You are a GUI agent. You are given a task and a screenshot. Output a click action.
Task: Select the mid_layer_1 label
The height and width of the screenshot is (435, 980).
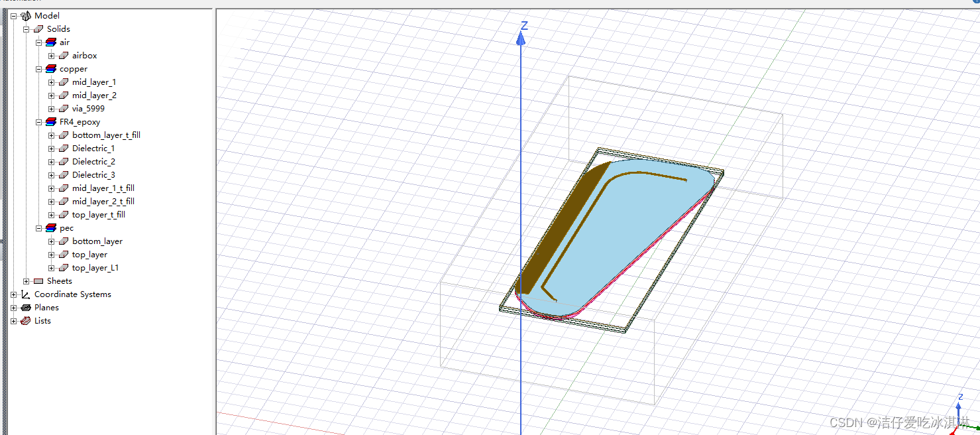tap(94, 82)
